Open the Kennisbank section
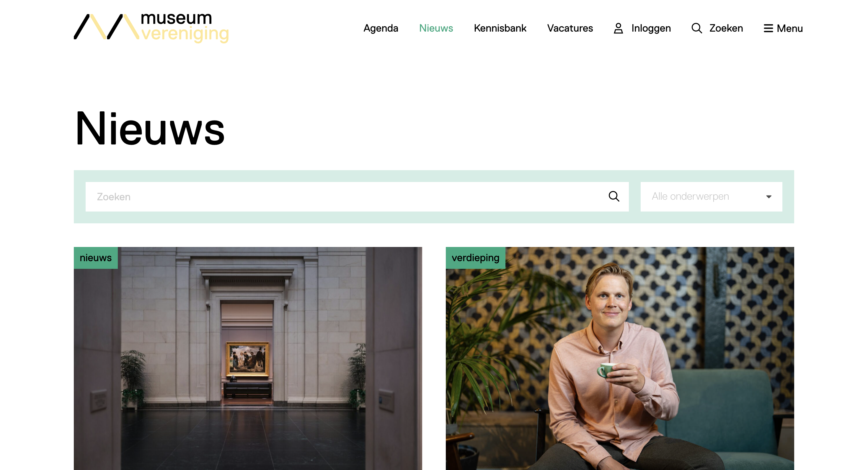 (x=500, y=28)
